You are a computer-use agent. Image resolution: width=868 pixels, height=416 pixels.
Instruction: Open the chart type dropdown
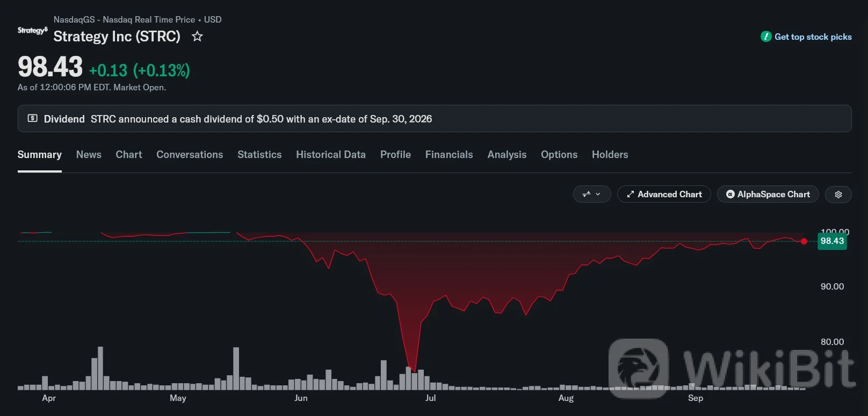[x=592, y=195]
